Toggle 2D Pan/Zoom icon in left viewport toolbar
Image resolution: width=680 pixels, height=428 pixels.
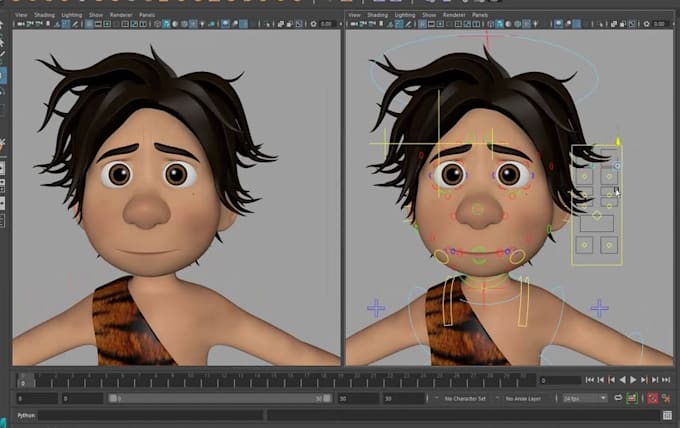coord(65,24)
